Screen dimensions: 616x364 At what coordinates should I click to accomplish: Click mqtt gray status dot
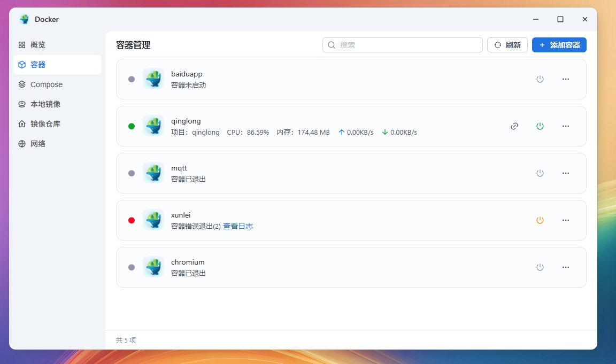(132, 173)
